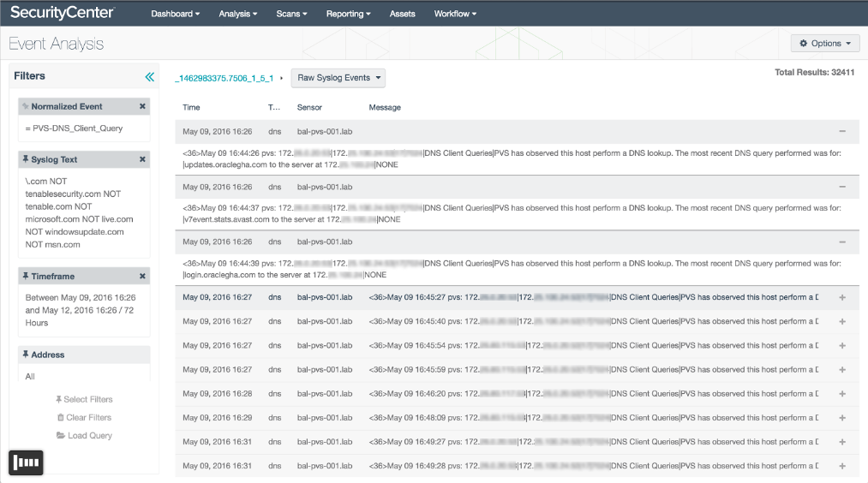Expand the 16:49:28 syslog event row
This screenshot has height=483, width=868.
(x=842, y=467)
